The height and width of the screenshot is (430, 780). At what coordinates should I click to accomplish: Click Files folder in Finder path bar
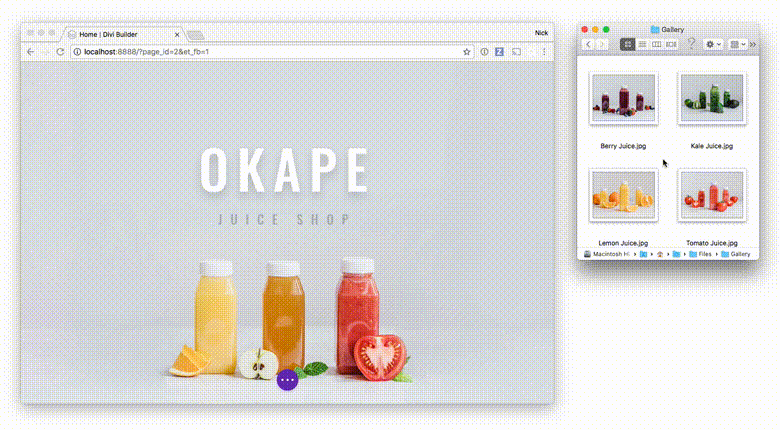point(700,254)
